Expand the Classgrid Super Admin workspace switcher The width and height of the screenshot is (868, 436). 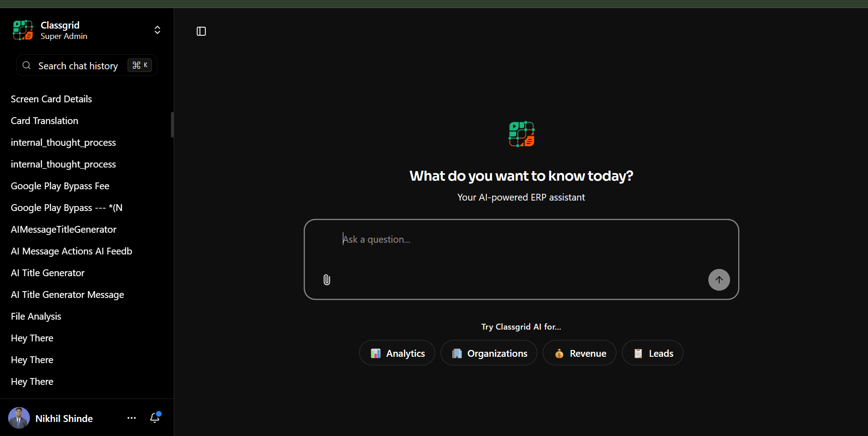click(157, 30)
